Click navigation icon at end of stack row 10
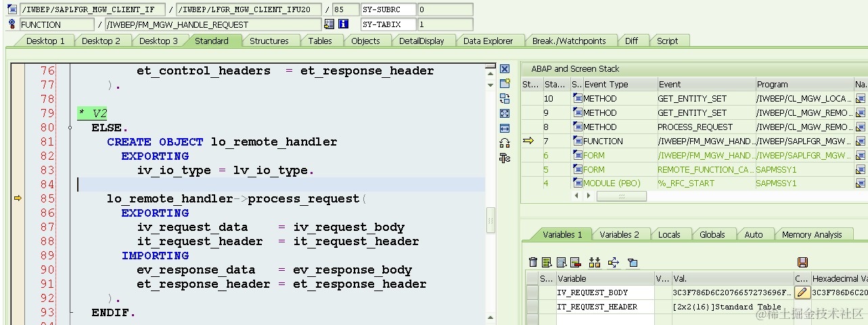This screenshot has height=325, width=868. 861,99
